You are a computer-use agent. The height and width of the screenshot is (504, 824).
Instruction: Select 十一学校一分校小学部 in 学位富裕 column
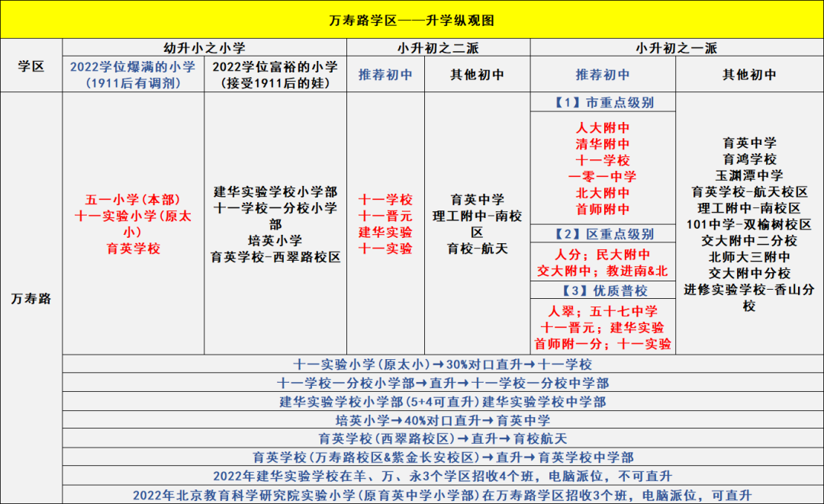[275, 216]
